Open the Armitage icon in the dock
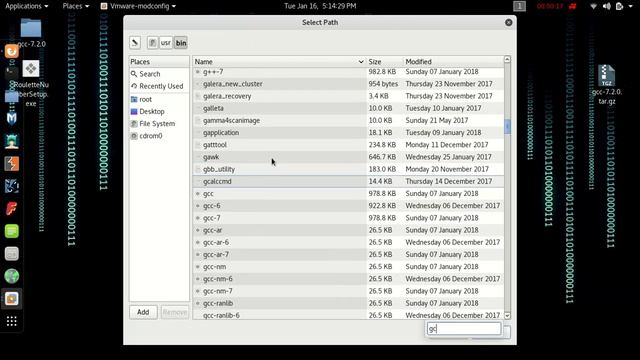This screenshot has height=360, width=640. coord(11,141)
